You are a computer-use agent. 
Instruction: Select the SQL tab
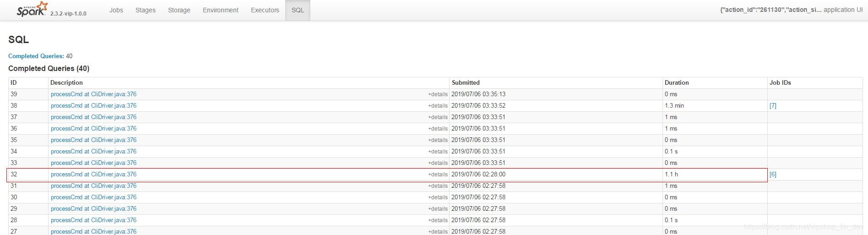coord(298,10)
